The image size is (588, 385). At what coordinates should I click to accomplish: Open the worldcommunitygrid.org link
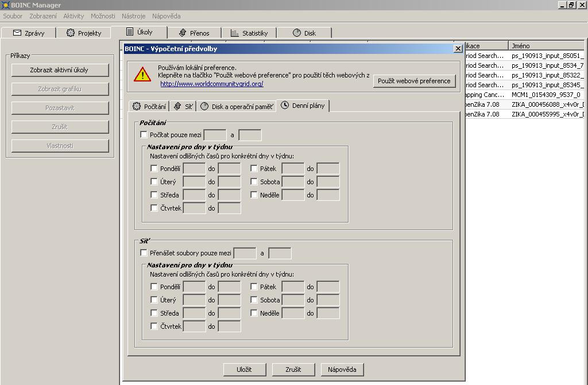coord(212,84)
